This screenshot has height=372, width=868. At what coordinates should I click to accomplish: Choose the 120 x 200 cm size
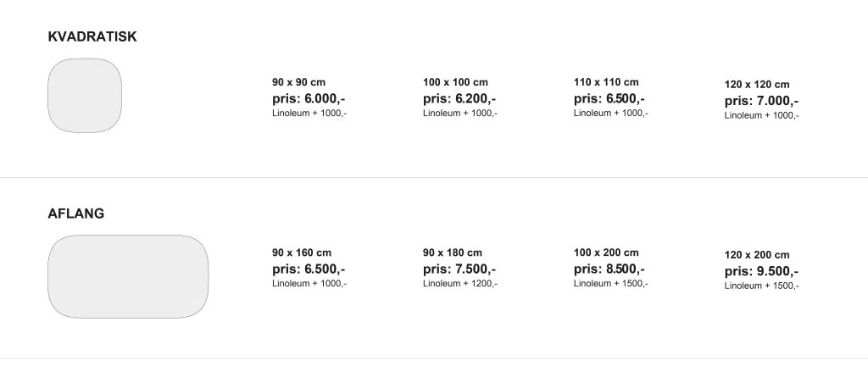pos(757,255)
